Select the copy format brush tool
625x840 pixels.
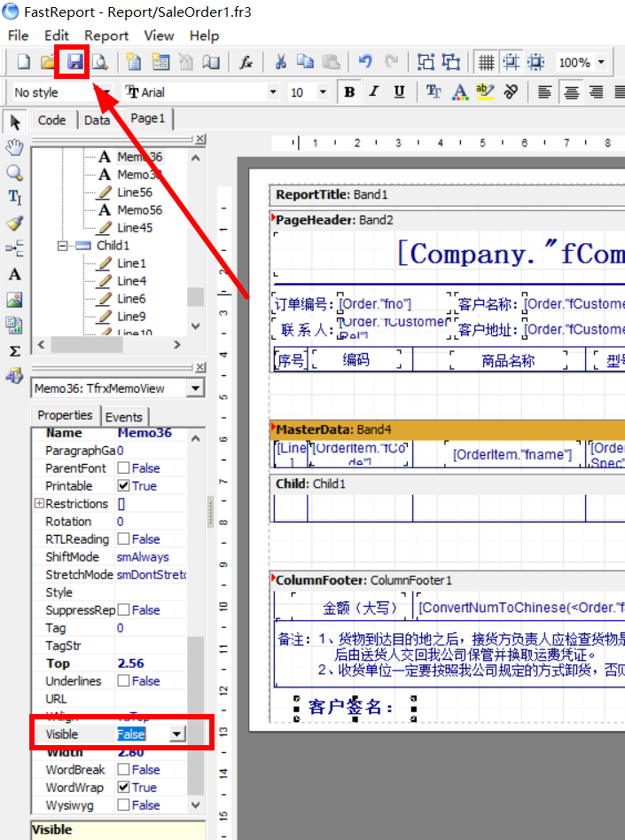point(14,223)
